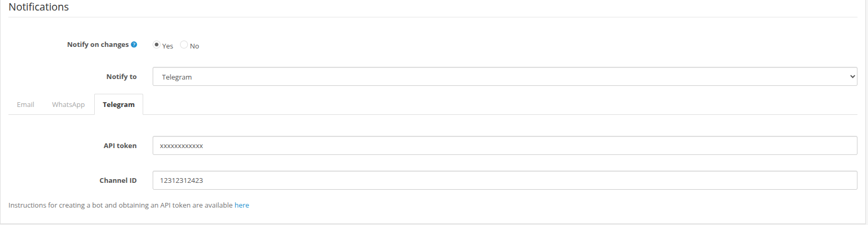The image size is (868, 225).
Task: Select the No radio button
Action: [x=184, y=45]
